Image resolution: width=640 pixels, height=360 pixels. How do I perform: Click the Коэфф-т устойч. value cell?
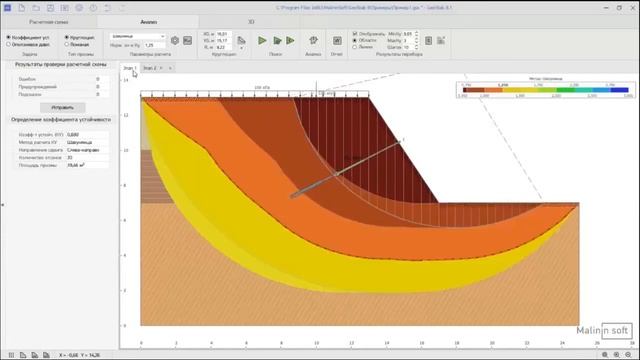pos(87,135)
